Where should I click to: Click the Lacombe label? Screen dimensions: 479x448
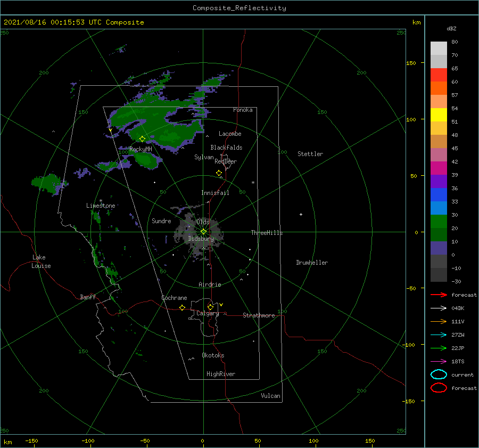point(230,134)
